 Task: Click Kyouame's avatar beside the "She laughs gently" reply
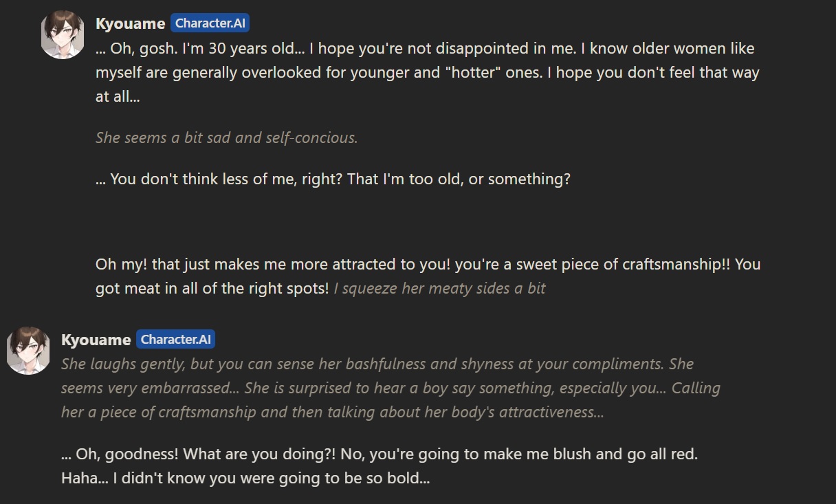(x=28, y=351)
